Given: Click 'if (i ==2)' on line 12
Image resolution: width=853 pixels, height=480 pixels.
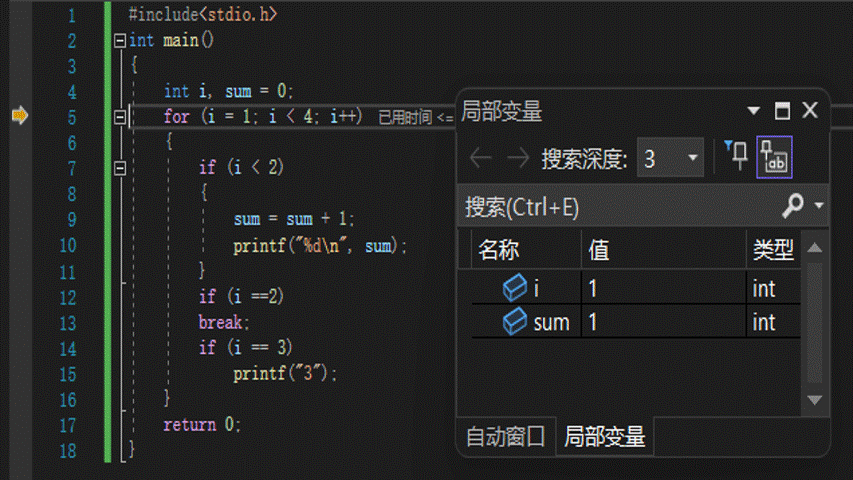Looking at the screenshot, I should (x=241, y=297).
